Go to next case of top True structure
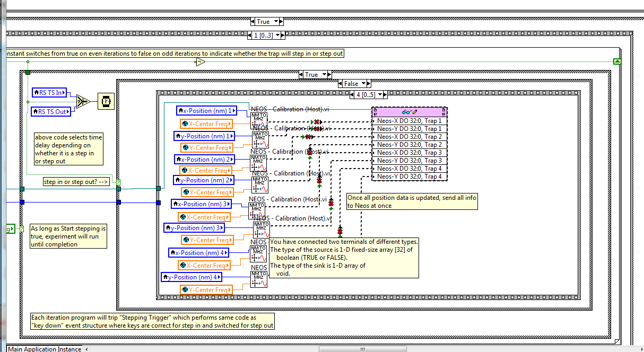 coord(281,22)
